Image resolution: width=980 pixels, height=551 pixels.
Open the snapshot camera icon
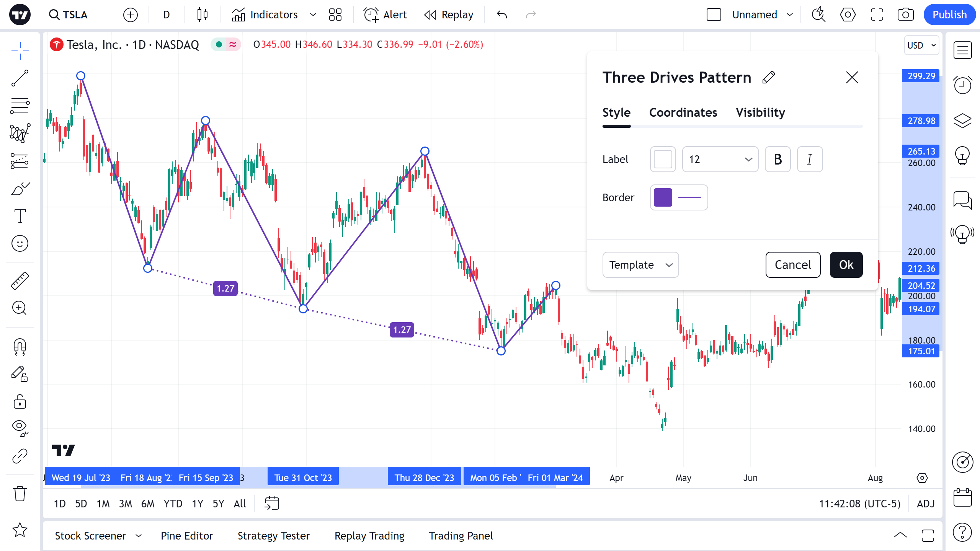click(905, 15)
